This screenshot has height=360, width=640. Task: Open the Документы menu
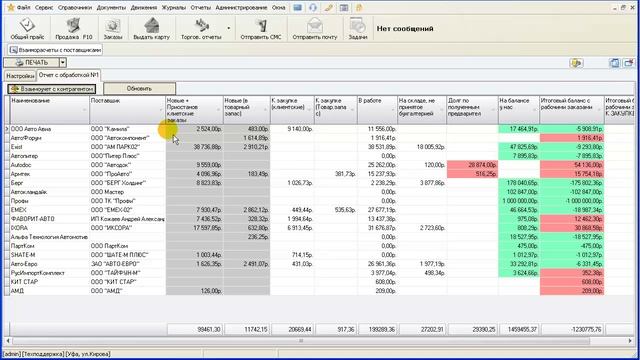pyautogui.click(x=111, y=7)
